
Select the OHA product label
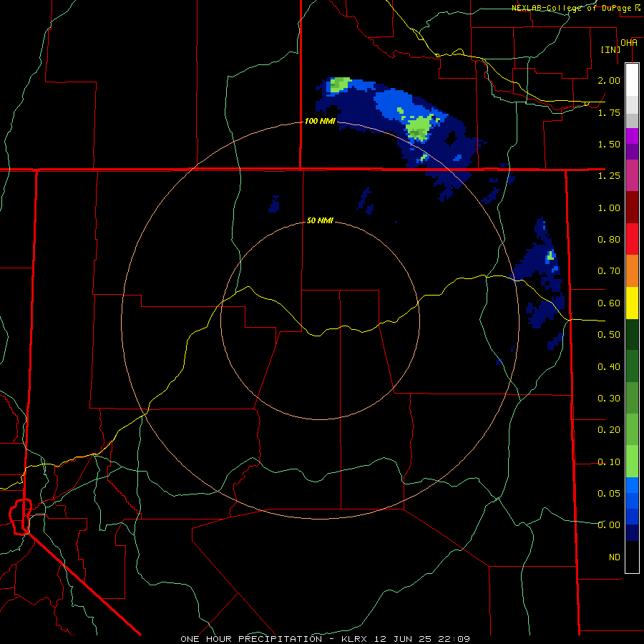pos(629,43)
